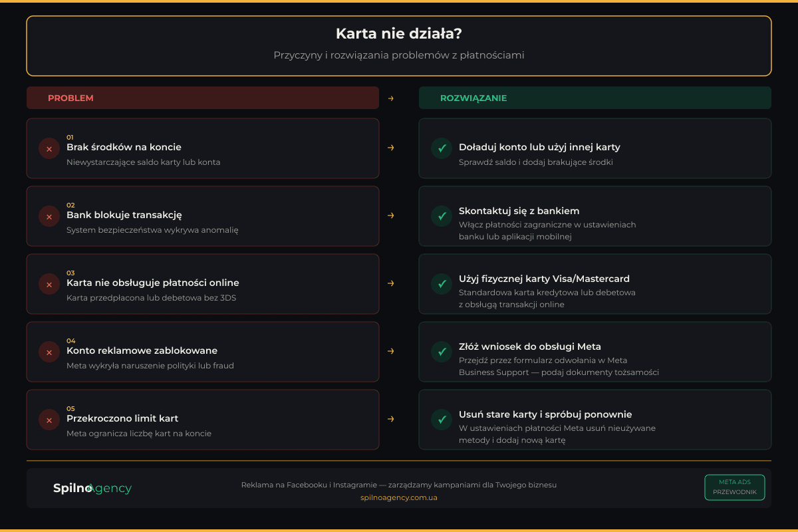Click the number label 01
The height and width of the screenshot is (532, 798).
click(70, 137)
